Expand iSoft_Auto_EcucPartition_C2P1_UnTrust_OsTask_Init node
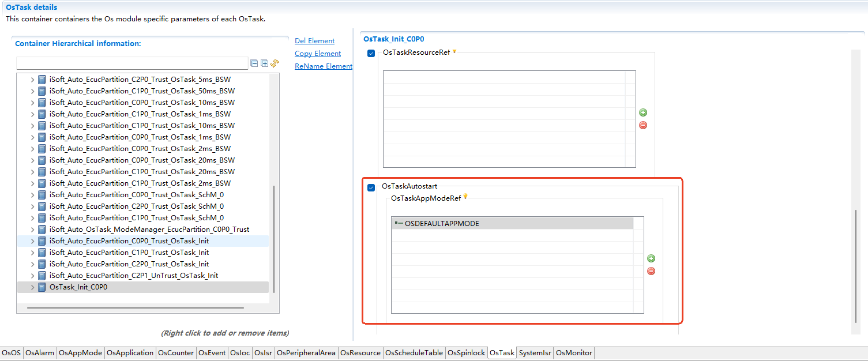 [x=32, y=276]
